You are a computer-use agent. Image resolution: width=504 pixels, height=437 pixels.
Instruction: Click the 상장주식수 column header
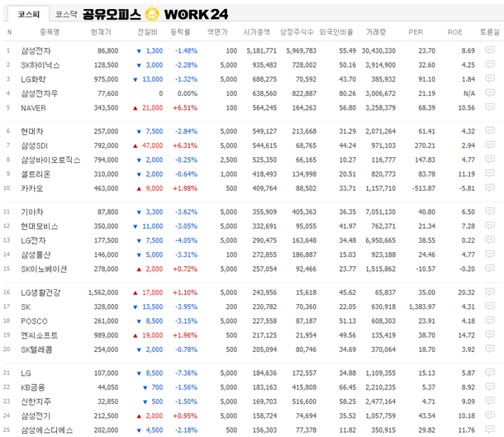point(297,32)
